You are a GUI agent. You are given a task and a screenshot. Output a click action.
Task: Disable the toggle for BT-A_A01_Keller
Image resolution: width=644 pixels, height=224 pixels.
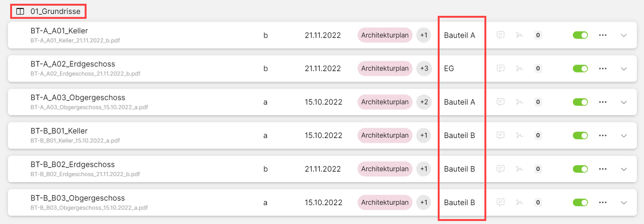click(580, 35)
